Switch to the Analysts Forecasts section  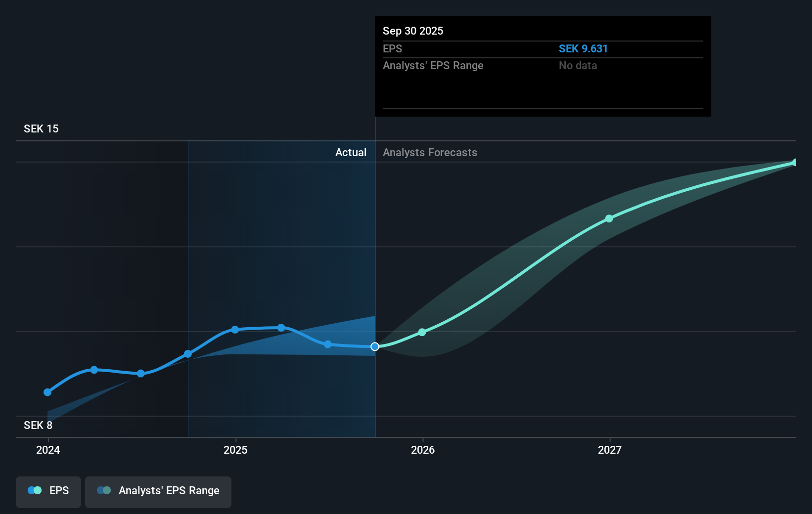point(430,152)
